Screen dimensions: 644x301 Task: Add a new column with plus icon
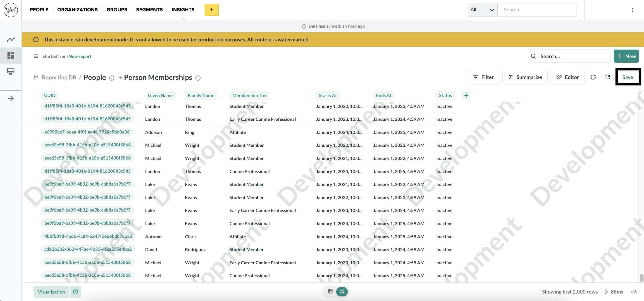pos(466,96)
